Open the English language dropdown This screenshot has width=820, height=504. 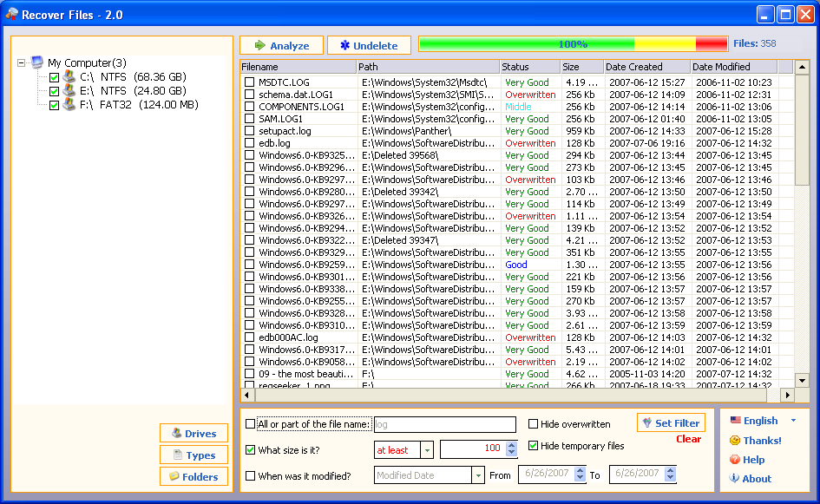pos(793,421)
